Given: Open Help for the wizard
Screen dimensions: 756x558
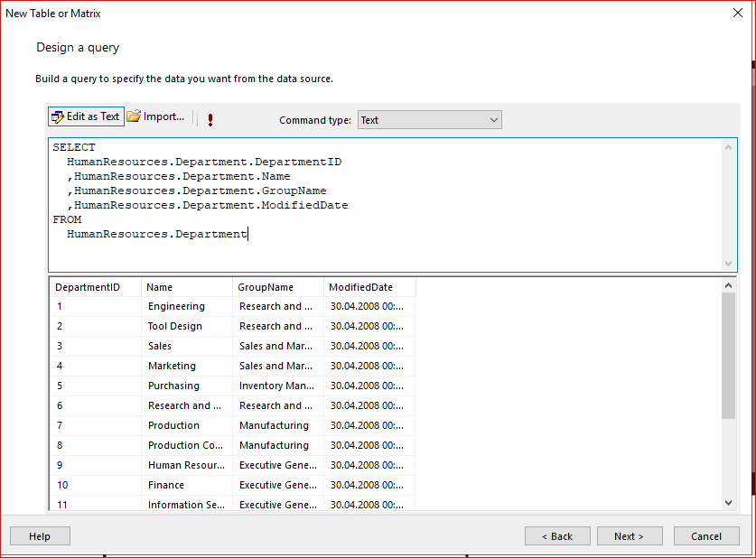Looking at the screenshot, I should [40, 535].
